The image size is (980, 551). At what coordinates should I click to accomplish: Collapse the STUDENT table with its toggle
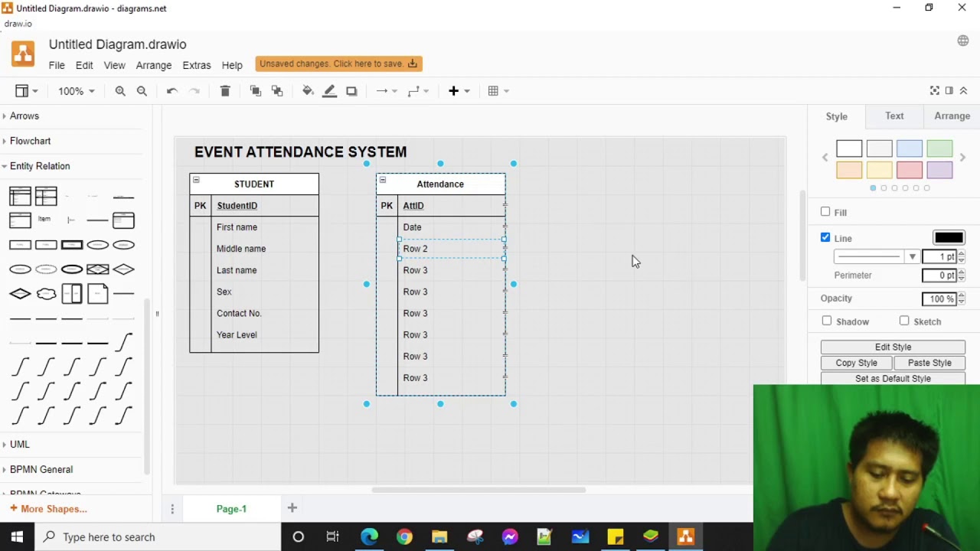pos(196,180)
